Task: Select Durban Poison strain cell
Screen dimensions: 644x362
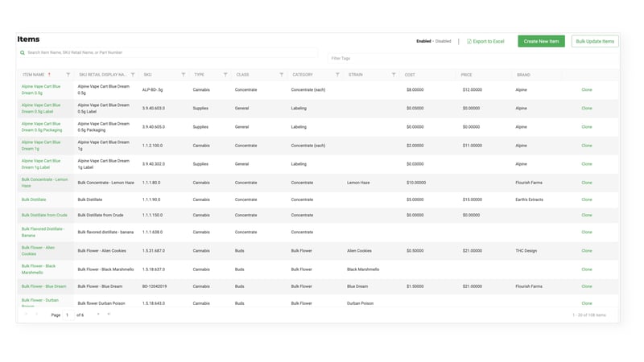Action: point(360,303)
